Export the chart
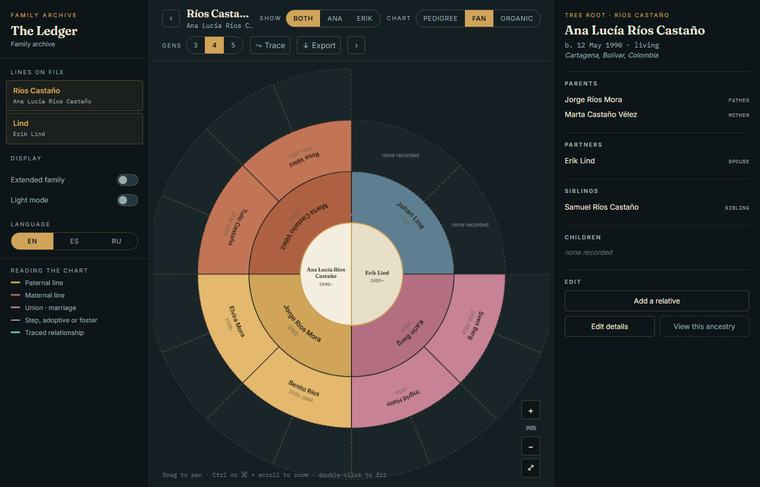The image size is (760, 487). (318, 45)
